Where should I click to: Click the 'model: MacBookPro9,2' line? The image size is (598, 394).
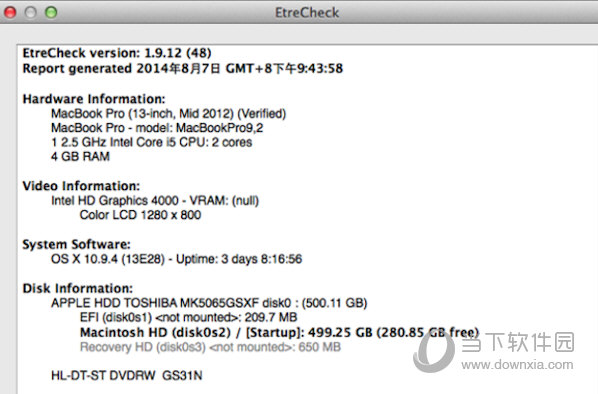click(x=157, y=128)
